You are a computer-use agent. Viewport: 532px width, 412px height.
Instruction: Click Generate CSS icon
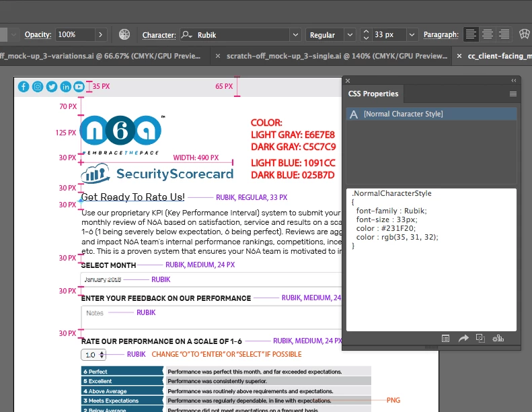tap(498, 339)
